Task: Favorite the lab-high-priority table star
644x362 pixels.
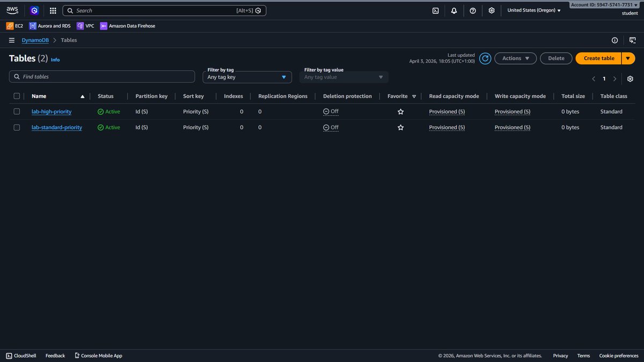Action: [x=400, y=112]
